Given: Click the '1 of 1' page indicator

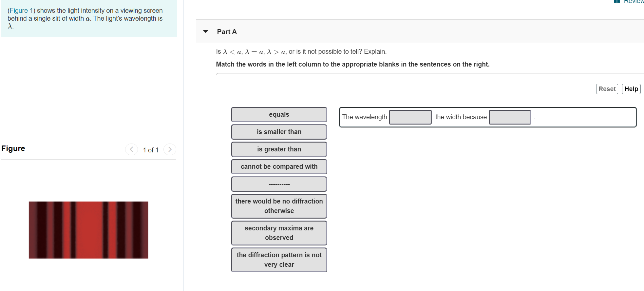Looking at the screenshot, I should click(x=151, y=150).
